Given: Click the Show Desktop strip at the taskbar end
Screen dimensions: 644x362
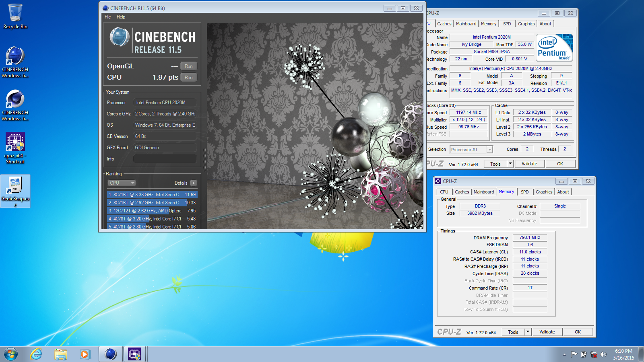Looking at the screenshot, I should click(641, 354).
